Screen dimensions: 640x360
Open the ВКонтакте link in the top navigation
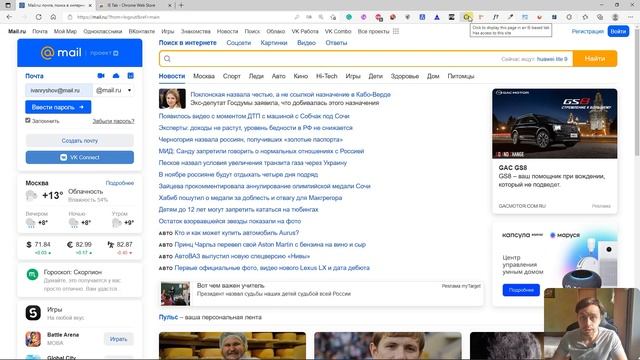(142, 31)
